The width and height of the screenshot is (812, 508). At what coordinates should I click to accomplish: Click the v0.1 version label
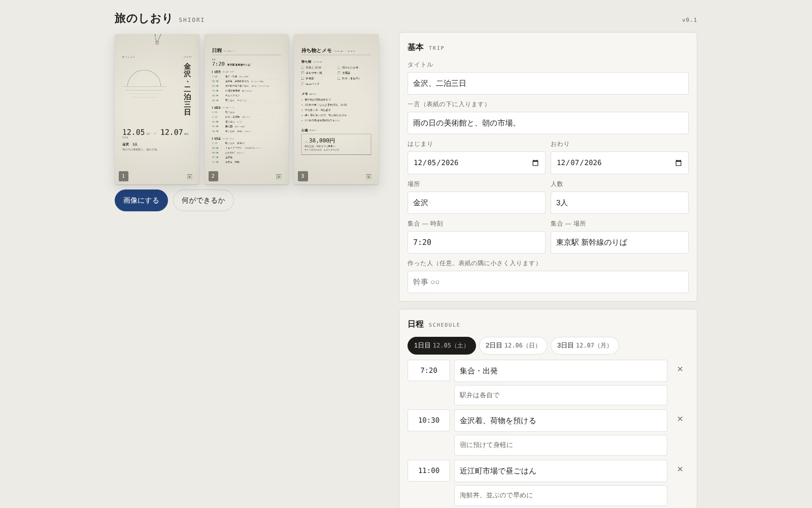point(689,20)
